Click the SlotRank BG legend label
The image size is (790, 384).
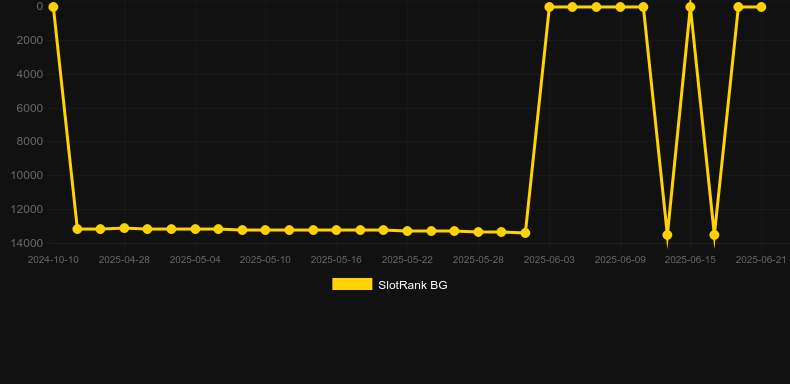tap(413, 285)
